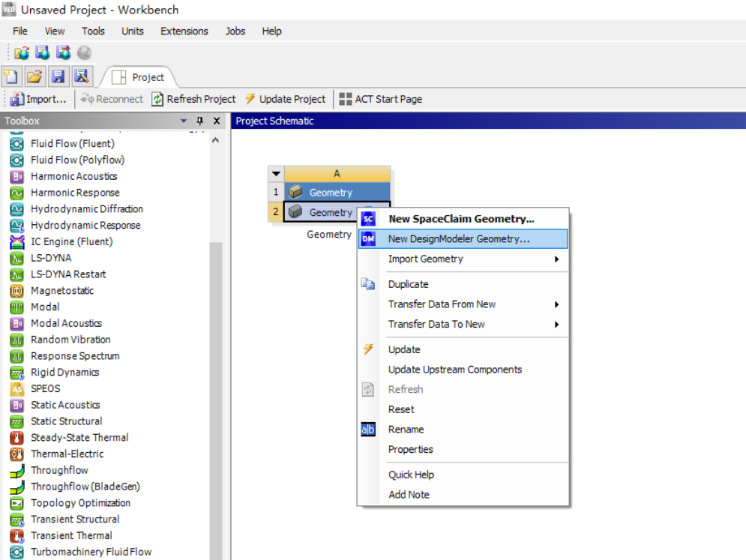This screenshot has height=560, width=746.
Task: Click the Open project folder icon
Action: pos(34,76)
